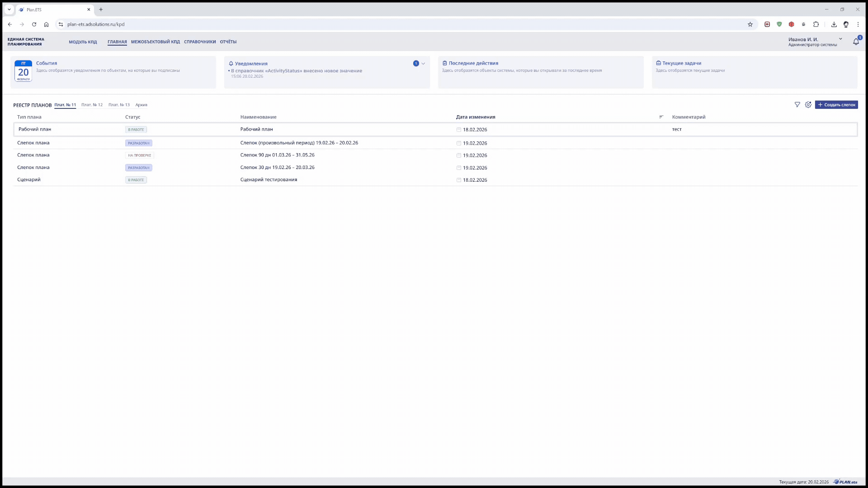Open browser extensions puzzle icon

816,24
